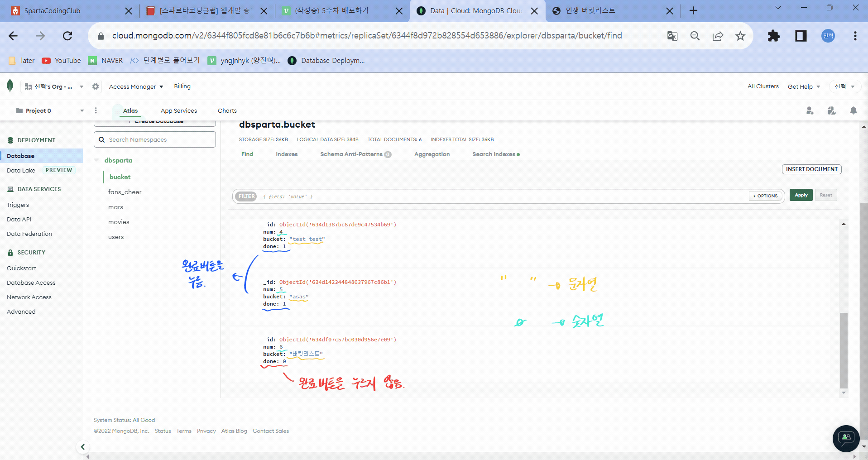Focus the Search Namespaces field
868x460 pixels.
[x=155, y=139]
